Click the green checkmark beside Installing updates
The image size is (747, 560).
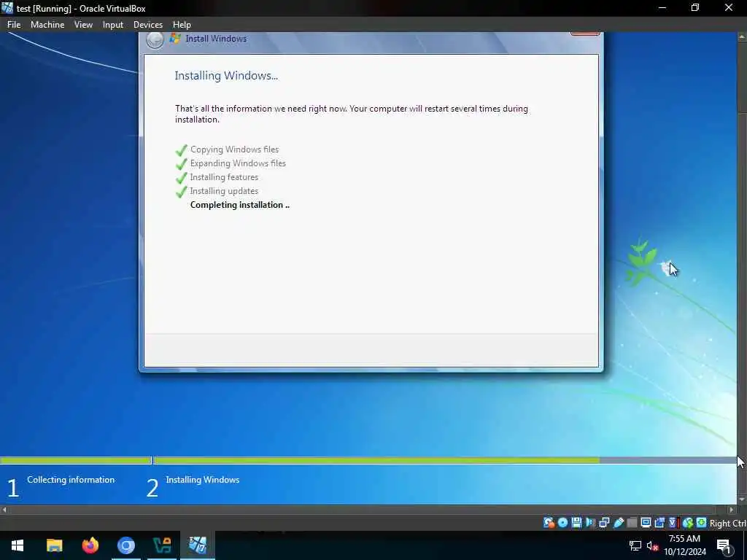[181, 192]
